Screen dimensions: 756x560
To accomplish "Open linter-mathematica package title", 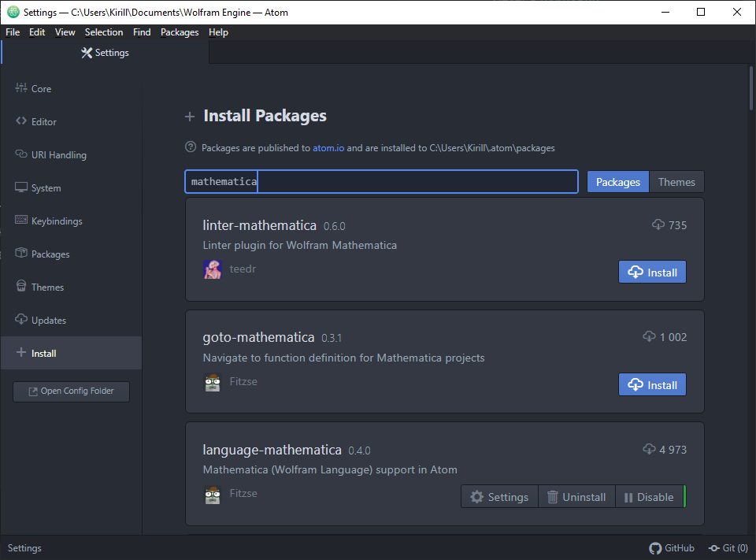I will [x=259, y=225].
